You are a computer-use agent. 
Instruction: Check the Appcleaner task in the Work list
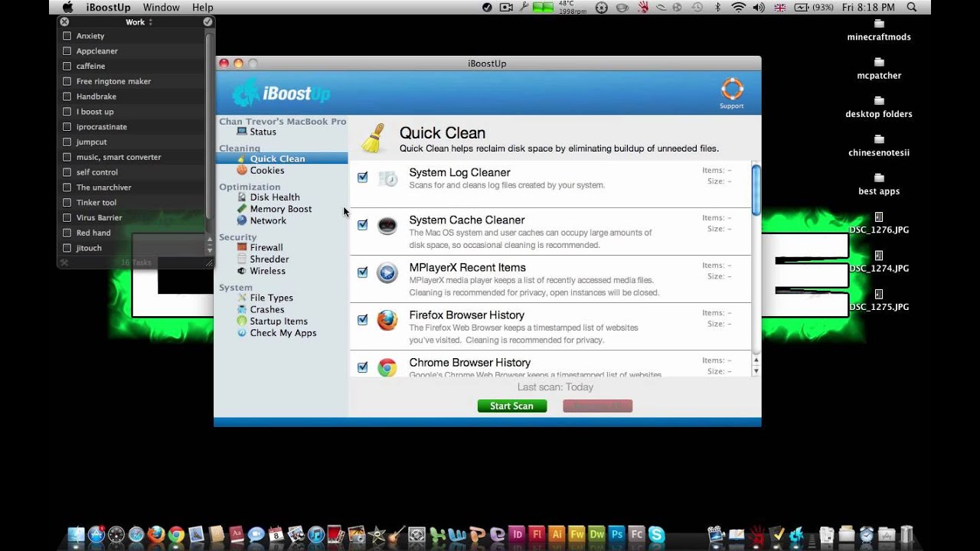67,51
